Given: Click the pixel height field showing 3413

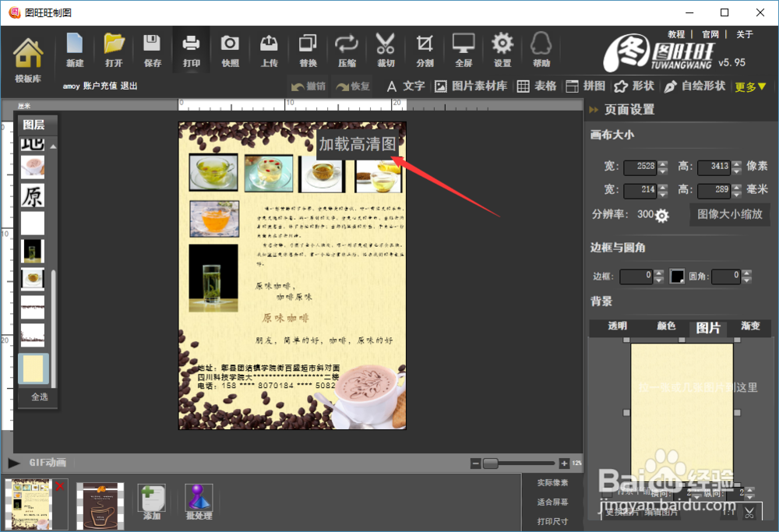Looking at the screenshot, I should point(714,167).
